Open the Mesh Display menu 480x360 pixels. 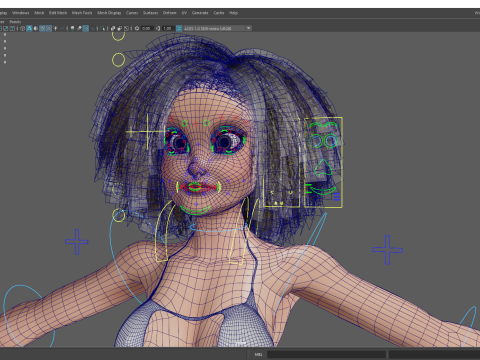[x=109, y=13]
